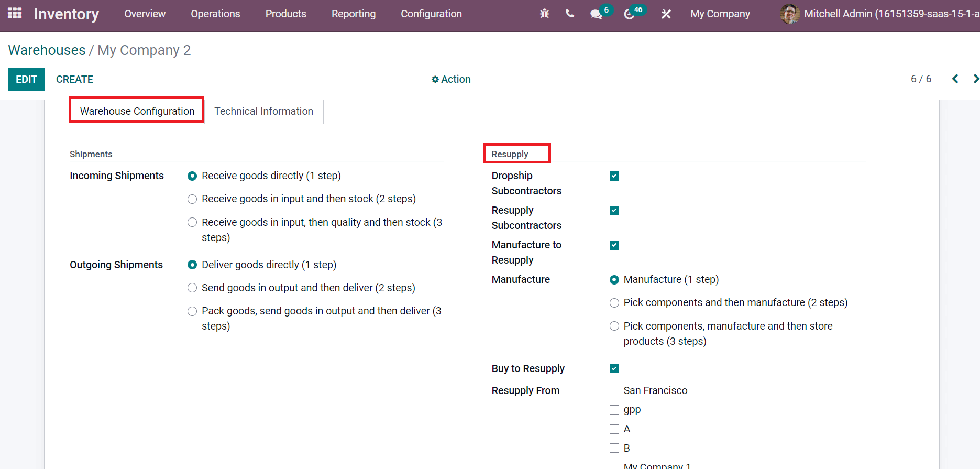Check gpp in Resupply From
Image resolution: width=980 pixels, height=469 pixels.
614,410
